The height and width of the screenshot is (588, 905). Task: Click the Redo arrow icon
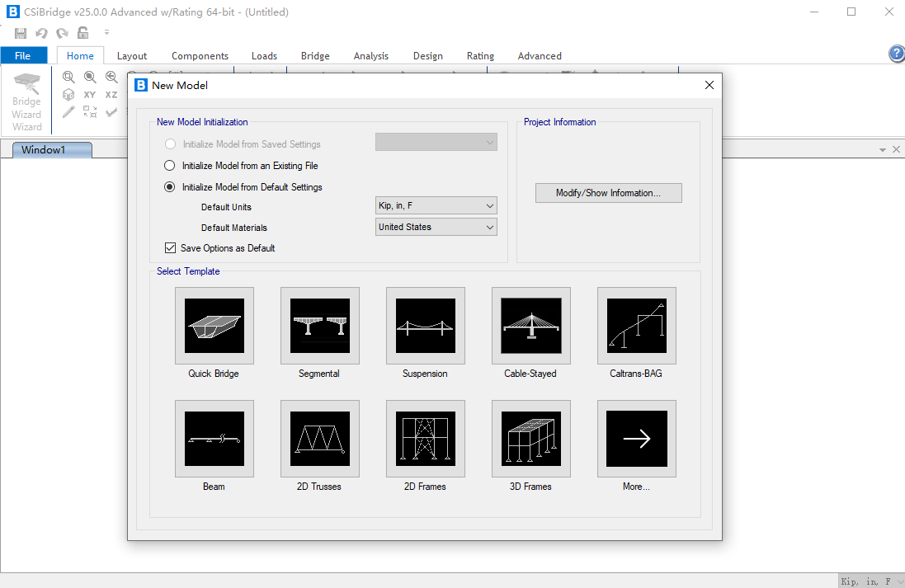63,33
